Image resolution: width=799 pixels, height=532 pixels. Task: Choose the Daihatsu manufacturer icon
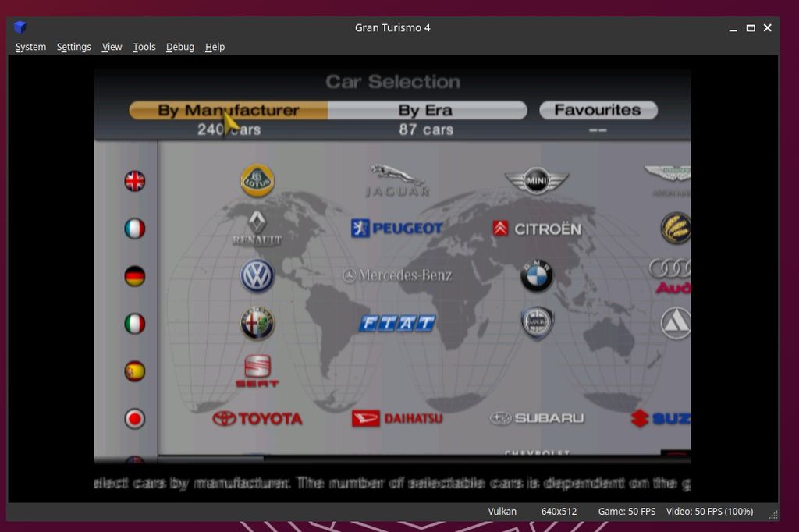pos(396,418)
